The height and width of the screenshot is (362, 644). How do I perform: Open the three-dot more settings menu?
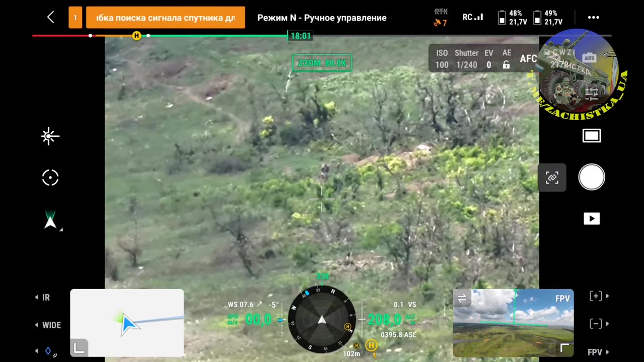(x=594, y=17)
